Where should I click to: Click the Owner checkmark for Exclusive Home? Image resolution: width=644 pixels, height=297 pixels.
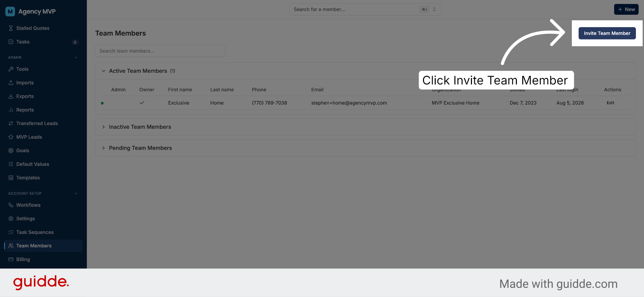(x=142, y=103)
